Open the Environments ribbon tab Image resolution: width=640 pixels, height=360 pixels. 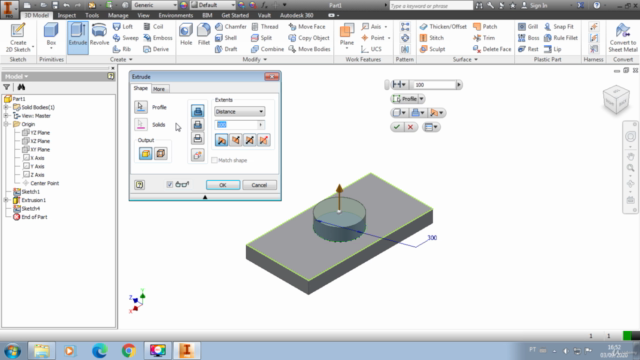coord(176,16)
